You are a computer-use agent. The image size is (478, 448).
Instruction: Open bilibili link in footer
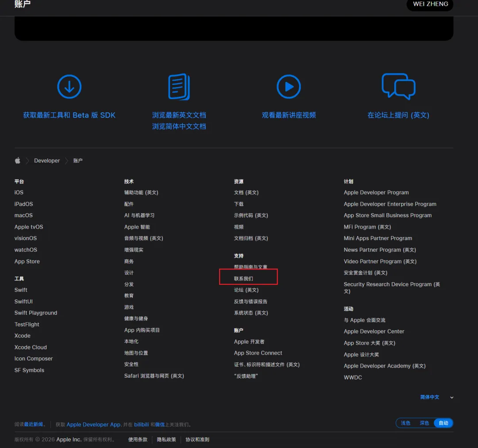click(x=142, y=424)
